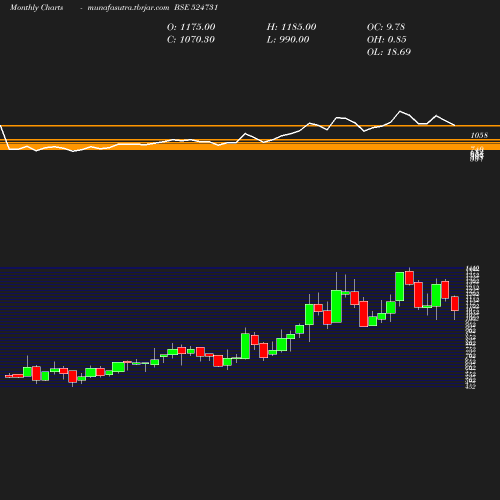Image resolution: width=500 pixels, height=500 pixels.
Task: Click the most recent red candlestick
Action: 455,303
